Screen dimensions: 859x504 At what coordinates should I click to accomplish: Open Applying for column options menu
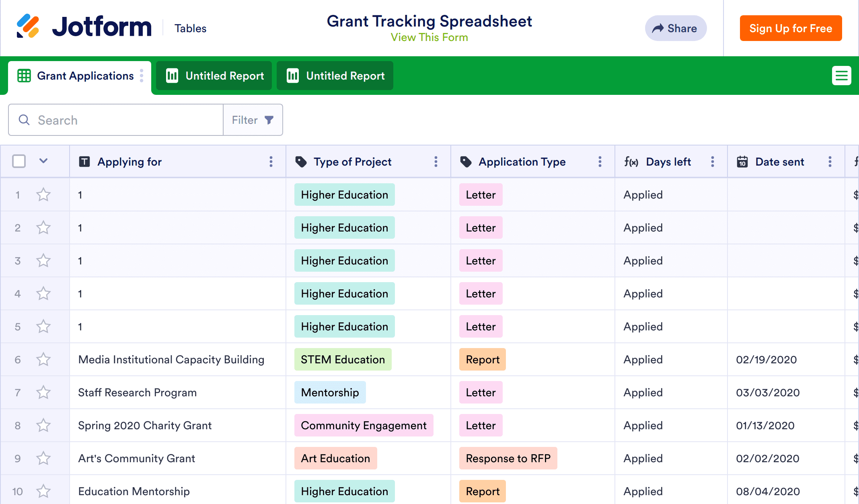[271, 162]
